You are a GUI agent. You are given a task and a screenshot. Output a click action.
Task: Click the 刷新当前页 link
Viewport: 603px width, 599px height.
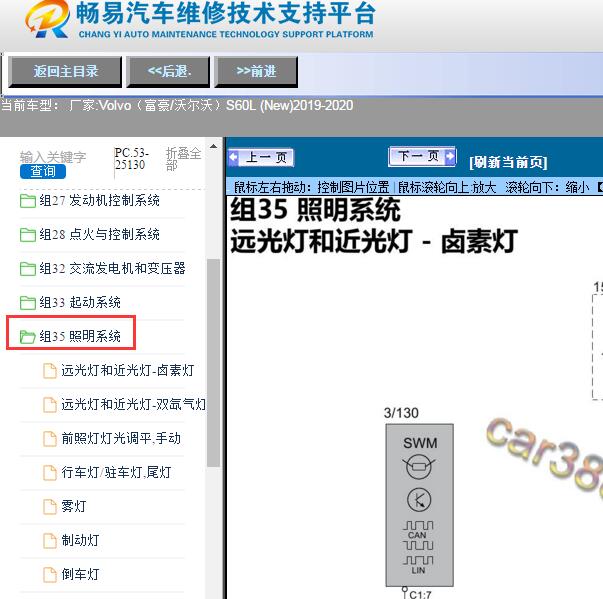pyautogui.click(x=508, y=162)
